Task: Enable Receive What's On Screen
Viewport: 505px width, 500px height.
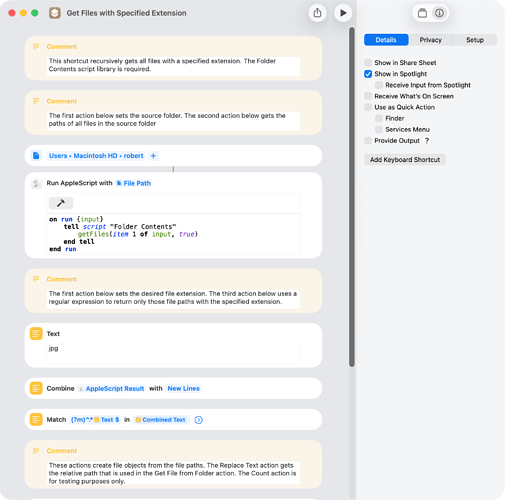Action: [368, 96]
